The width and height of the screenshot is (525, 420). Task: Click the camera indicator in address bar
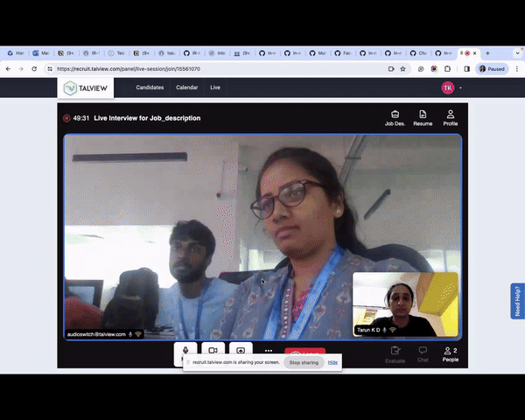(x=391, y=68)
